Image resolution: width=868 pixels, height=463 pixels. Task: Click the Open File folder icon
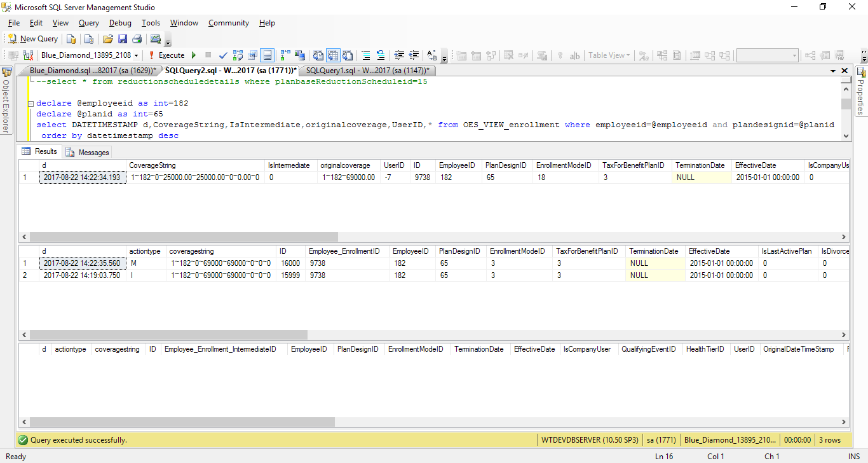[108, 39]
